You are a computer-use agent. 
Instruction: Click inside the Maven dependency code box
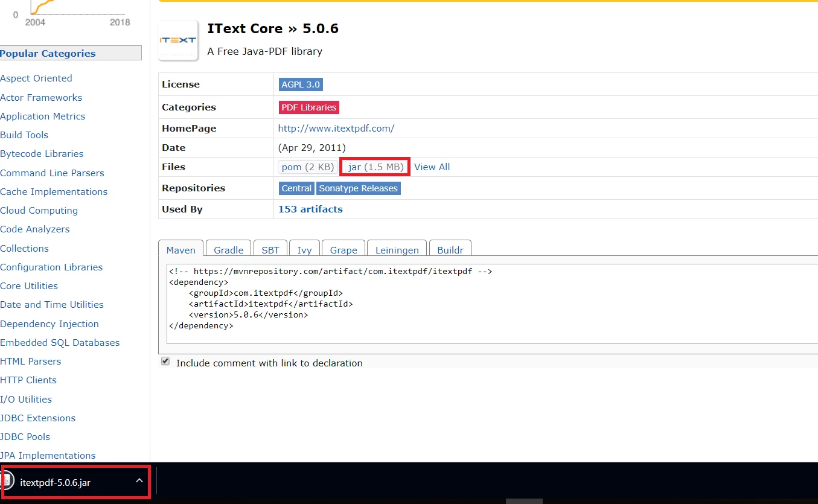tap(492, 303)
